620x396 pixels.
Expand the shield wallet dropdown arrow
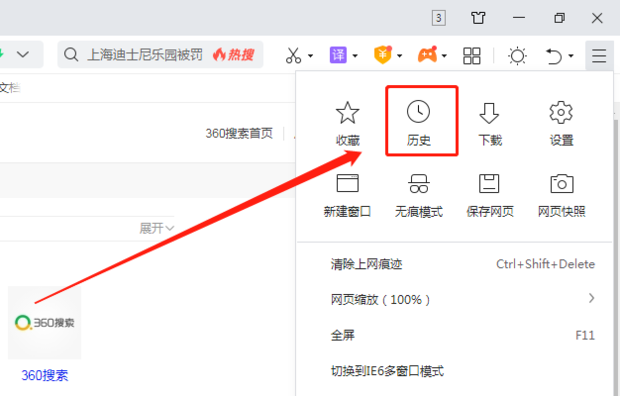pos(400,56)
